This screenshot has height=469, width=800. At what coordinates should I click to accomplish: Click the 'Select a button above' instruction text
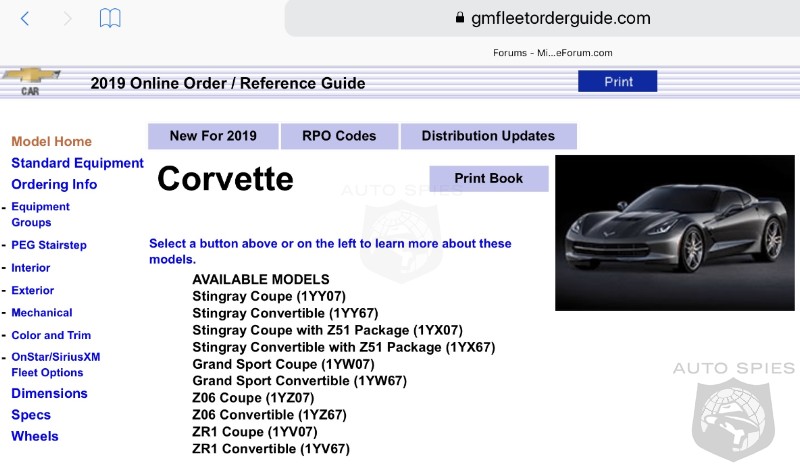[330, 251]
